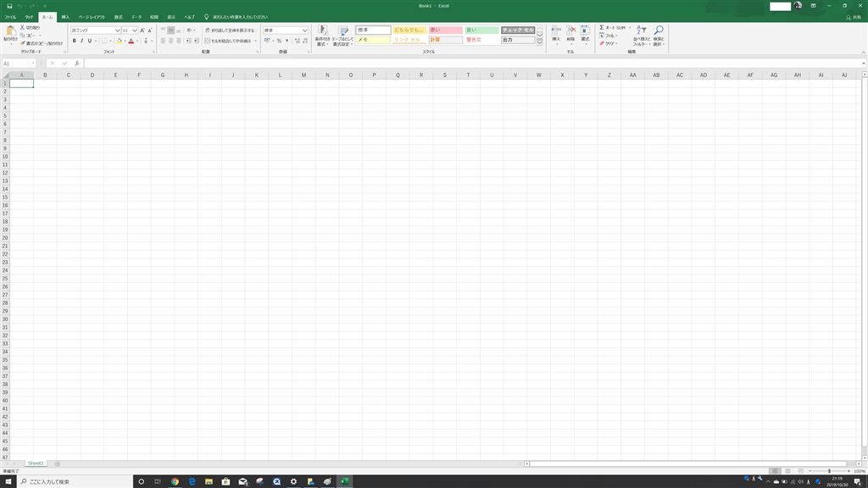Open the ファイル (File) menu tab
The width and height of the screenshot is (868, 488).
click(x=10, y=17)
